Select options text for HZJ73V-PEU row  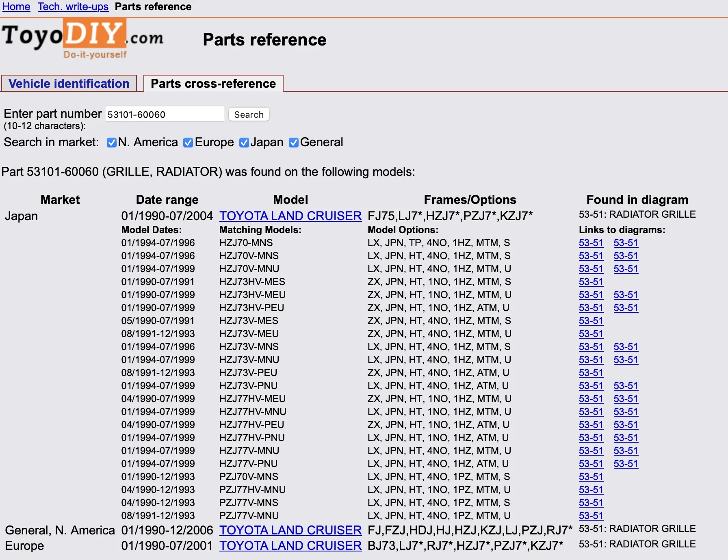[x=438, y=373]
